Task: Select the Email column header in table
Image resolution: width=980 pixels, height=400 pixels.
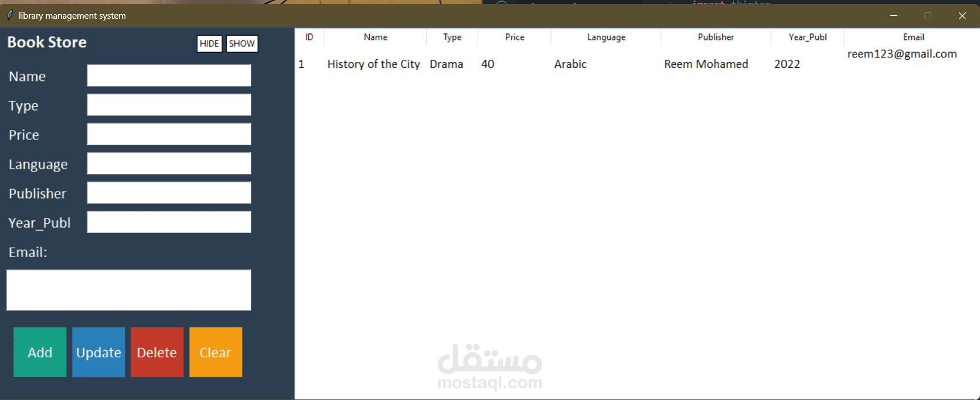Action: pyautogui.click(x=913, y=37)
